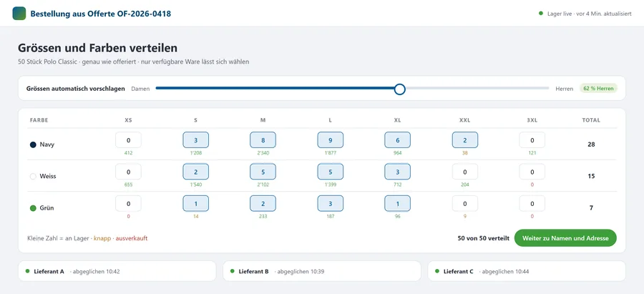Click the Damen/Herren slider handle
Screen dimensions: 644x294
point(399,89)
